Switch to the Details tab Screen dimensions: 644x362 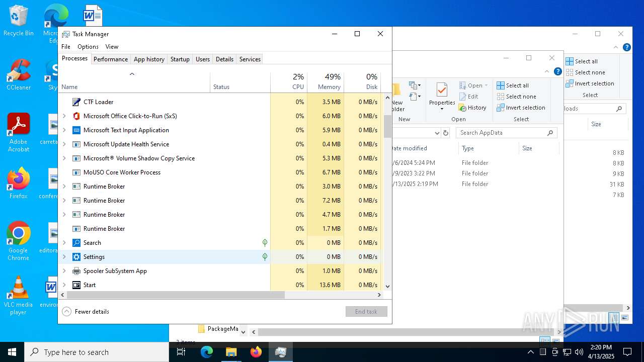224,59
